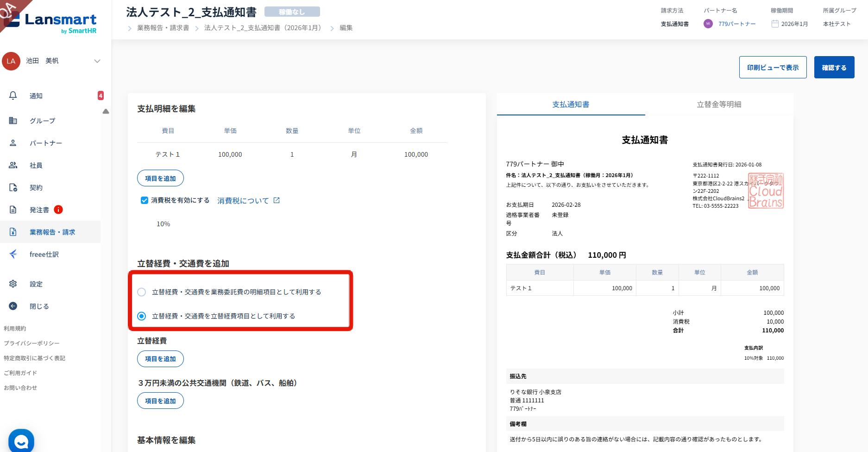Expand the 池田 美帆 user menu

coord(97,61)
